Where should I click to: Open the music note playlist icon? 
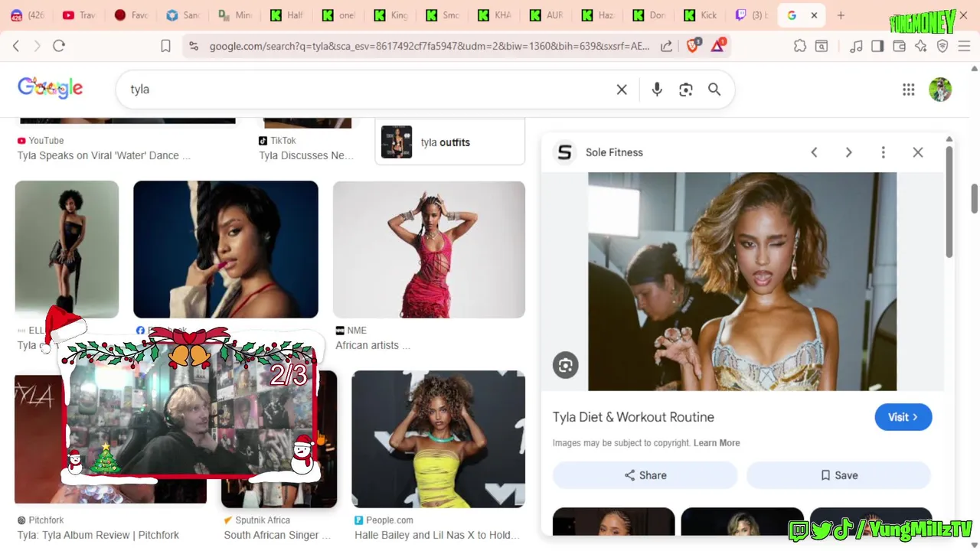click(x=856, y=46)
